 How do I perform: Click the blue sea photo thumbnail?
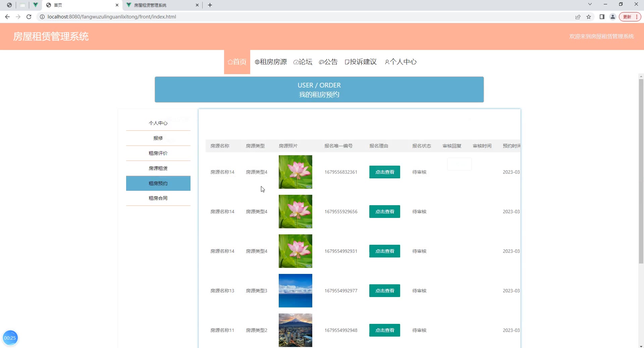point(295,291)
